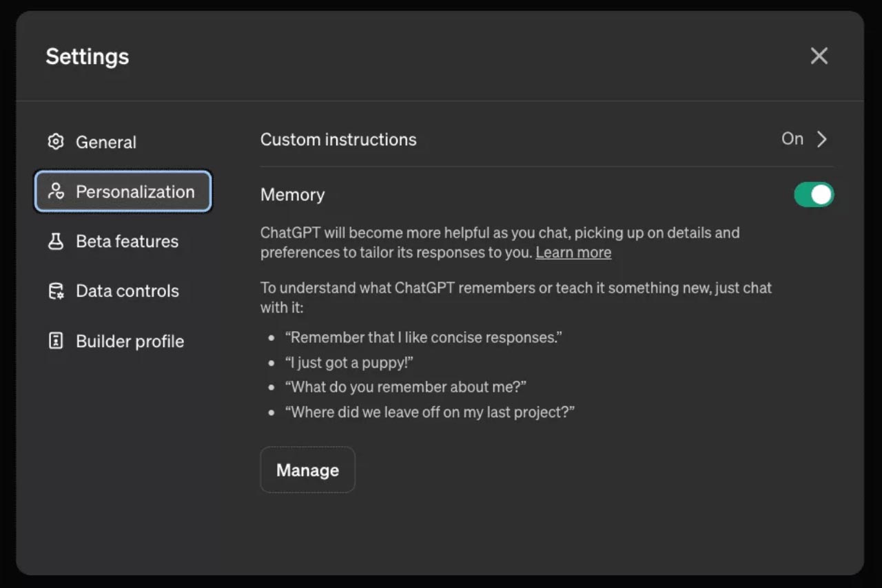The height and width of the screenshot is (588, 882).
Task: Click the Beta features flask icon
Action: [55, 241]
